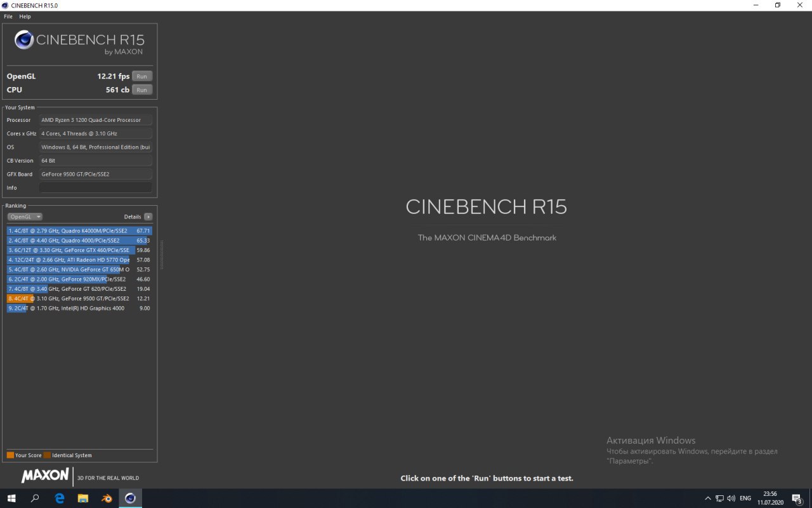This screenshot has width=812, height=508.
Task: Select ranking entry GeForce GTX 460
Action: point(79,250)
